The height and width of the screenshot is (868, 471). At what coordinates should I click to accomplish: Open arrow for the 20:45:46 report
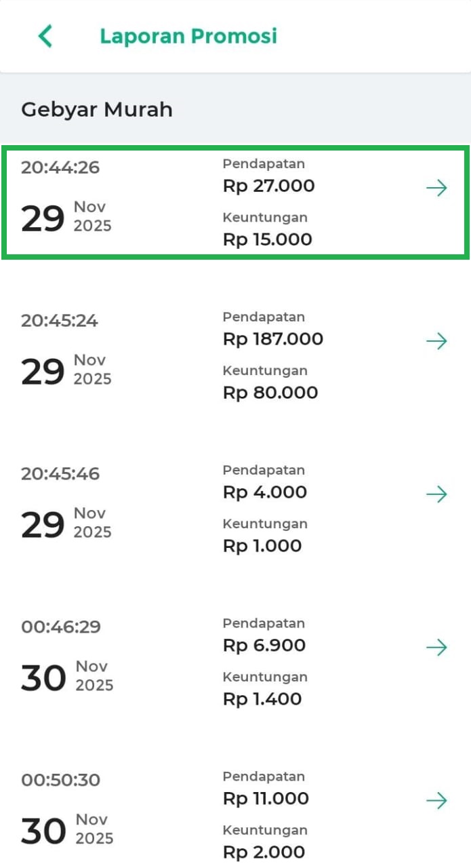point(436,494)
